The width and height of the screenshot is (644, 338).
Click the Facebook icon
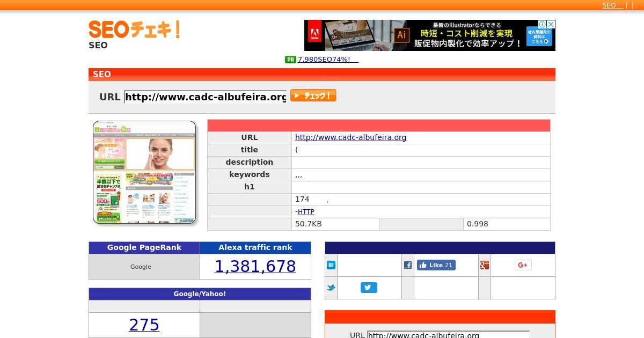point(408,265)
